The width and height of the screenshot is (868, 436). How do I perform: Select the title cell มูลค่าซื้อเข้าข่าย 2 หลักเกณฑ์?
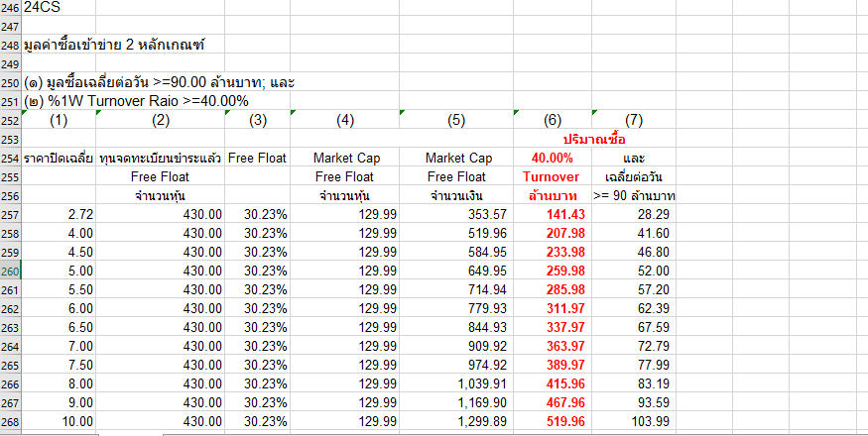click(x=114, y=45)
